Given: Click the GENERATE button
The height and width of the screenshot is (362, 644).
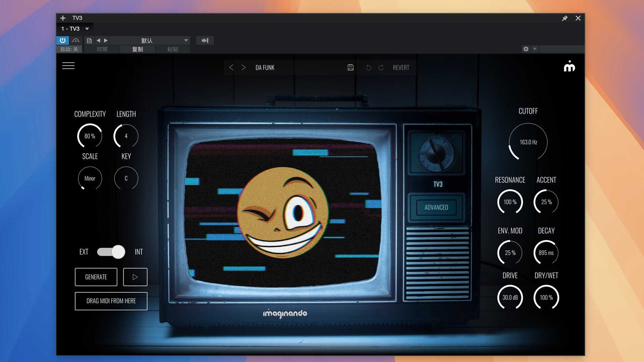Looking at the screenshot, I should [x=96, y=277].
